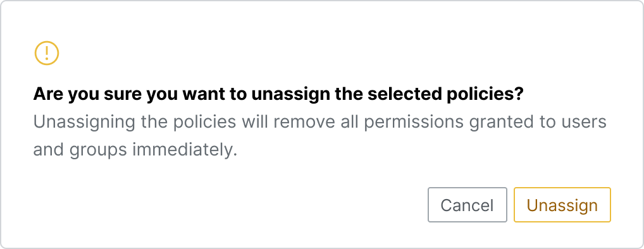Select the yellow-outlined Unassign confirmation button
This screenshot has width=644, height=249.
(562, 205)
